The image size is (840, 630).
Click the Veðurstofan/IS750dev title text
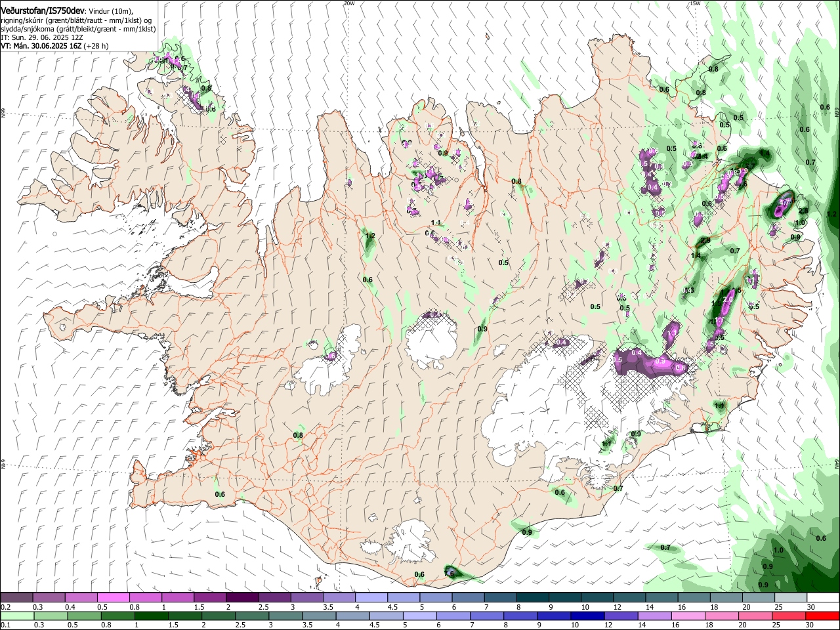pos(42,9)
